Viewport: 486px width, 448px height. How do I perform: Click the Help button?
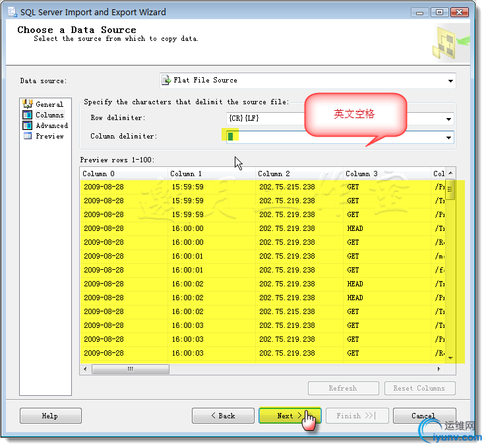pos(51,416)
